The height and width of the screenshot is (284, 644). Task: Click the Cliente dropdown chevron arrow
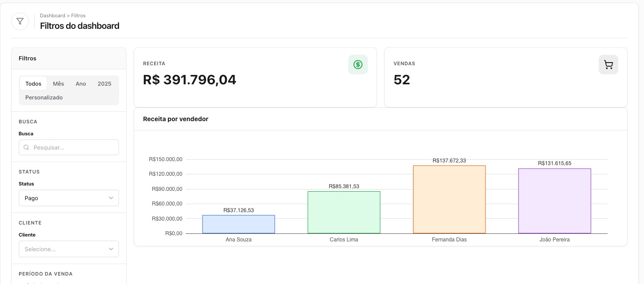[111, 249]
